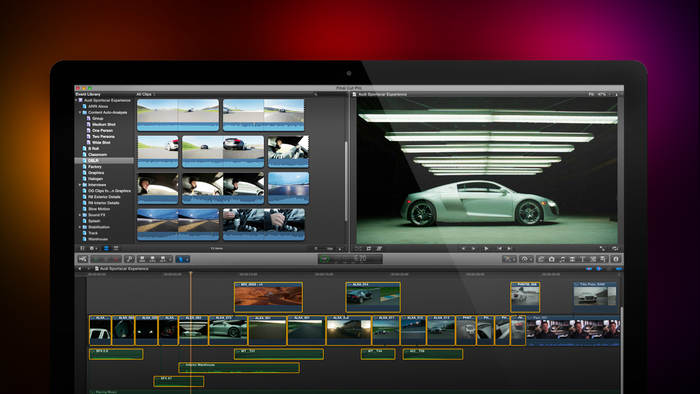The height and width of the screenshot is (394, 700).
Task: Expand the Sound FX folder
Action: point(80,215)
